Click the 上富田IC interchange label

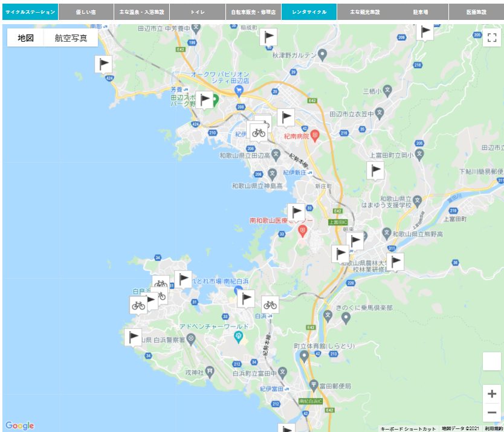click(338, 222)
